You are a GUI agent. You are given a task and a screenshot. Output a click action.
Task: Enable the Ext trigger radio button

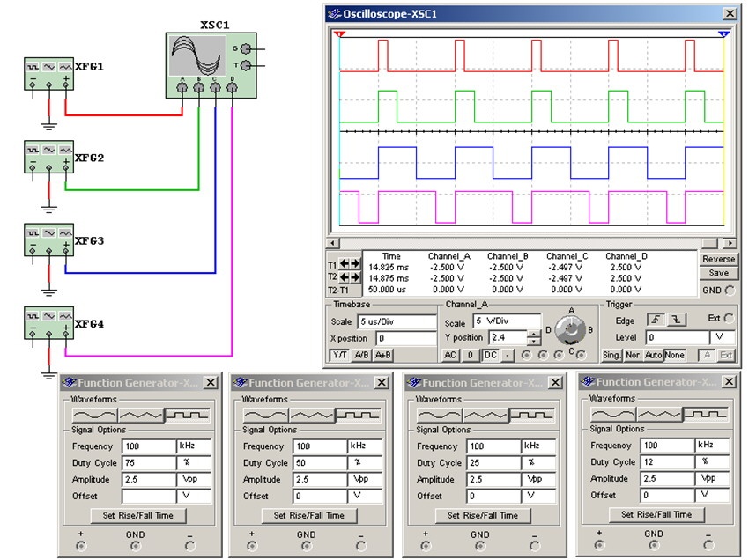[730, 318]
